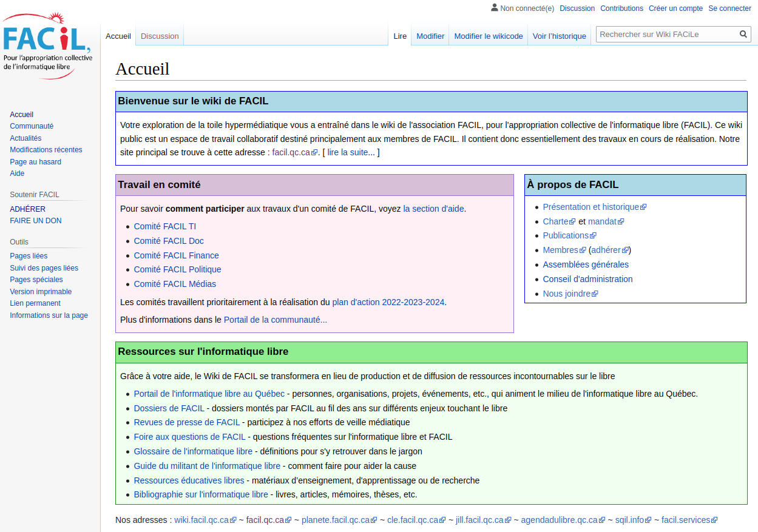Click ADHÉRER in Soutenir FACIL
Viewport: 758px width, 532px height.
27,209
